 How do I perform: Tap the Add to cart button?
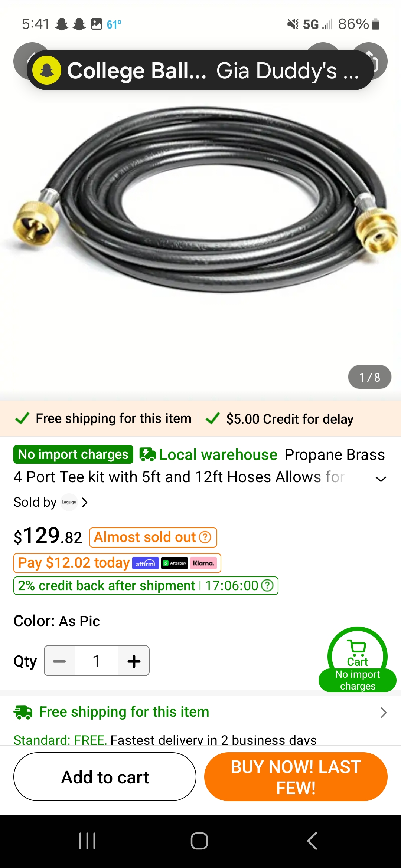(105, 777)
